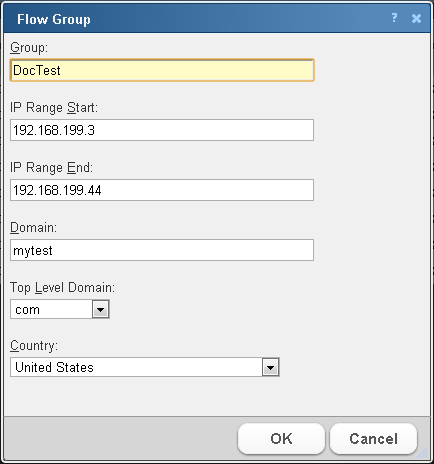Click the dialog resize grip corner
Image resolution: width=434 pixels, height=464 pixels.
pos(424,453)
